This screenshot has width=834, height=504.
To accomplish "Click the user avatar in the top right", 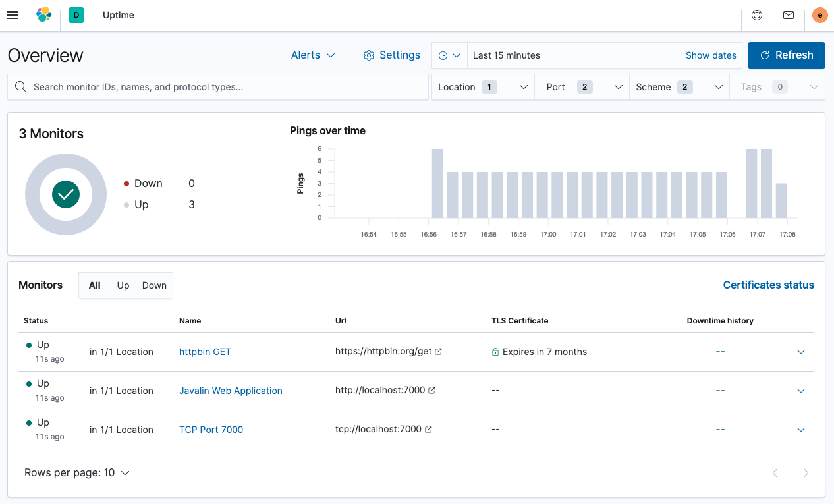I will [x=820, y=15].
